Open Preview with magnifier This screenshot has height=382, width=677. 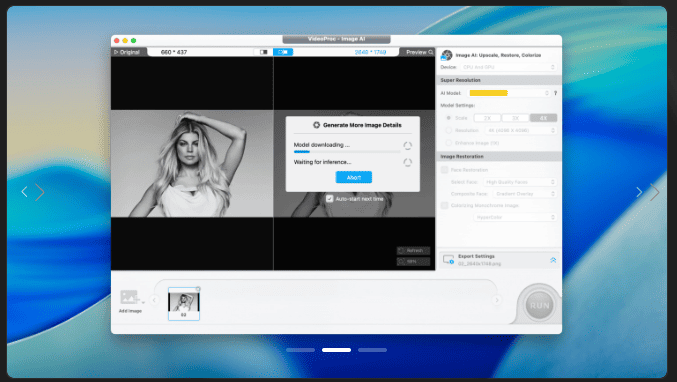pyautogui.click(x=418, y=52)
